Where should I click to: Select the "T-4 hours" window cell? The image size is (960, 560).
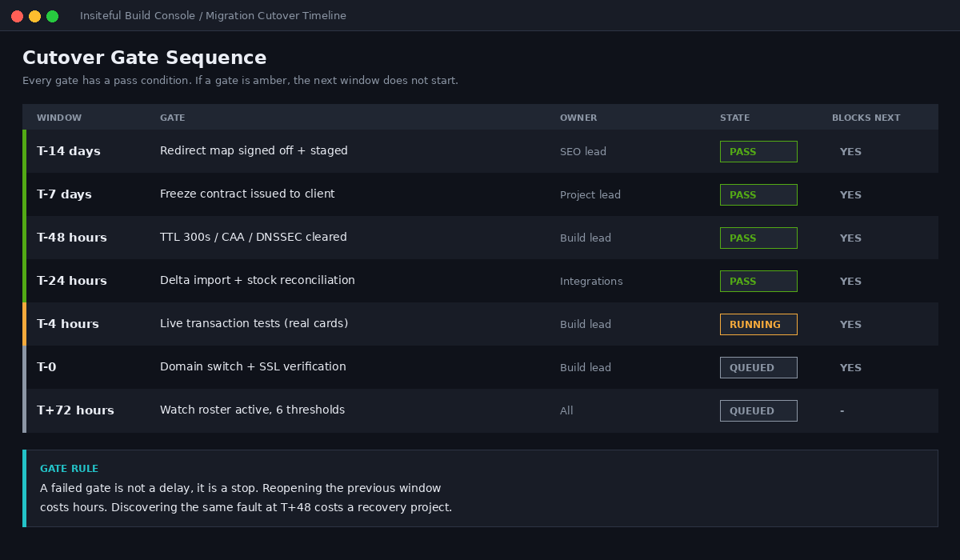(68, 324)
